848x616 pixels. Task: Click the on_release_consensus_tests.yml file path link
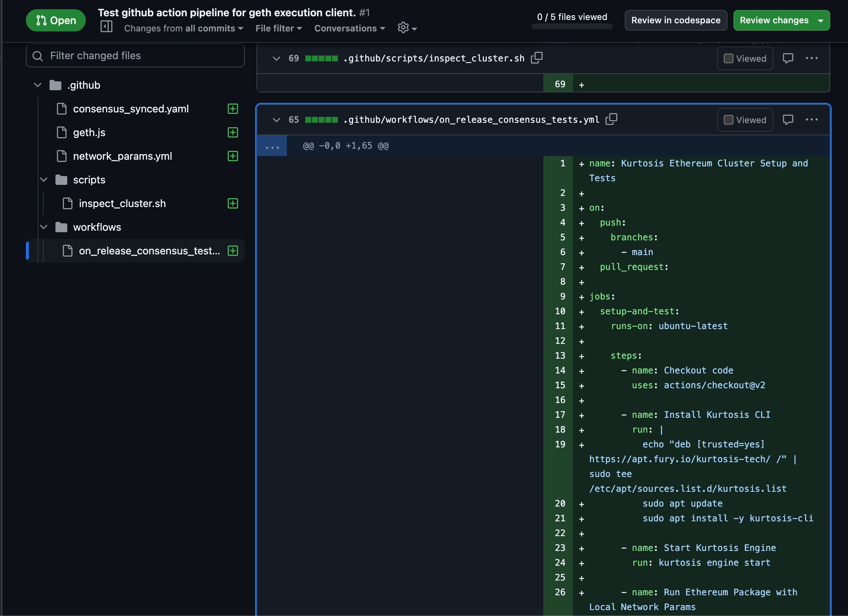coord(471,120)
